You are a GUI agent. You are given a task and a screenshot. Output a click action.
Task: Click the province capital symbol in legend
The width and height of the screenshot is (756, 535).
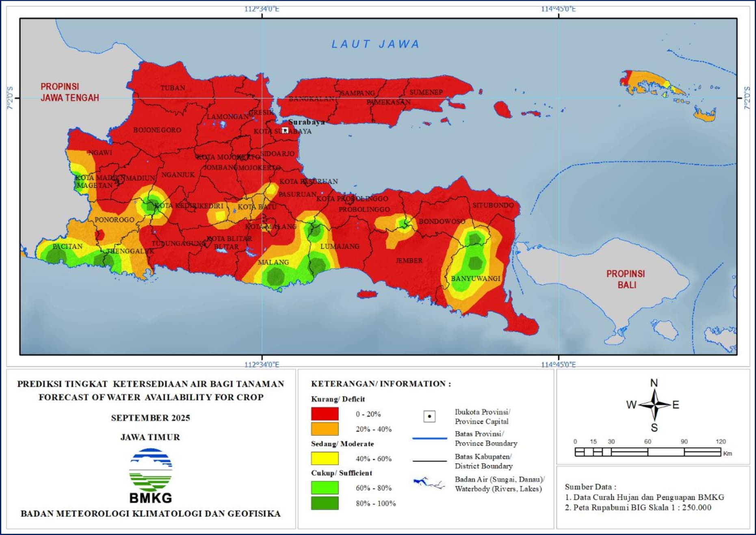click(429, 416)
